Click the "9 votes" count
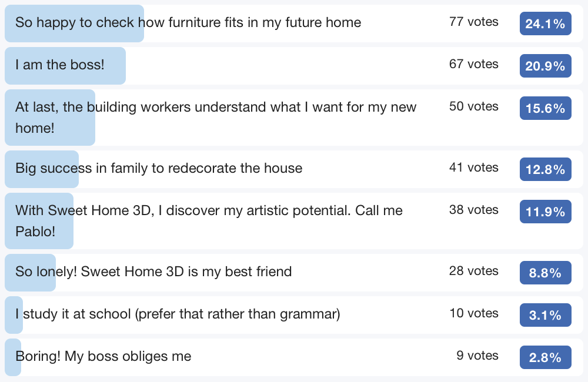Screen dimensions: 588x382 pos(477,356)
